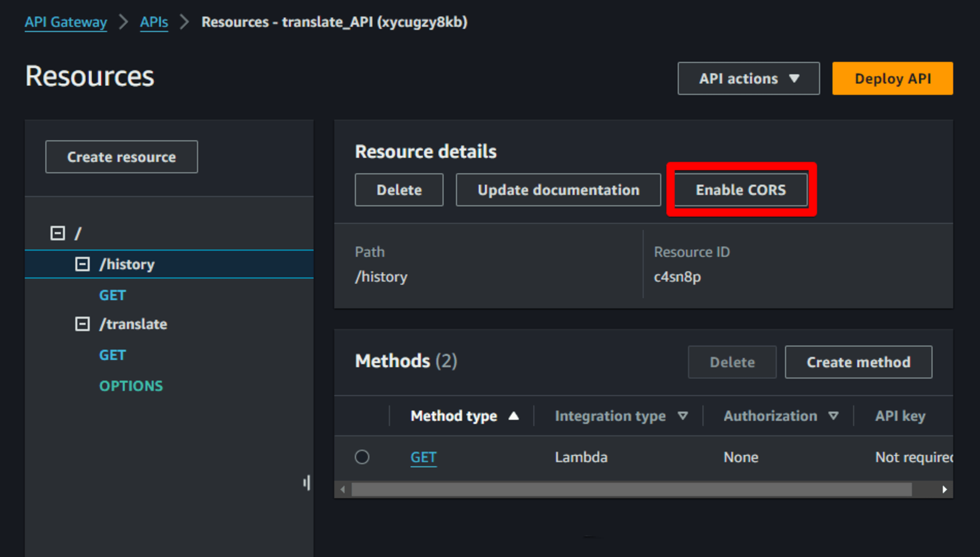980x557 pixels.
Task: Click the horizontal scrollbar thumb
Action: 632,489
